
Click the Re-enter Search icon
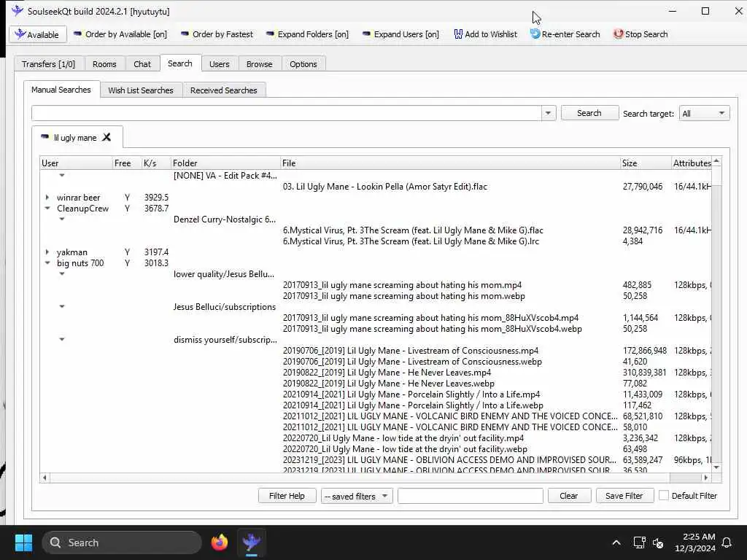pos(535,34)
